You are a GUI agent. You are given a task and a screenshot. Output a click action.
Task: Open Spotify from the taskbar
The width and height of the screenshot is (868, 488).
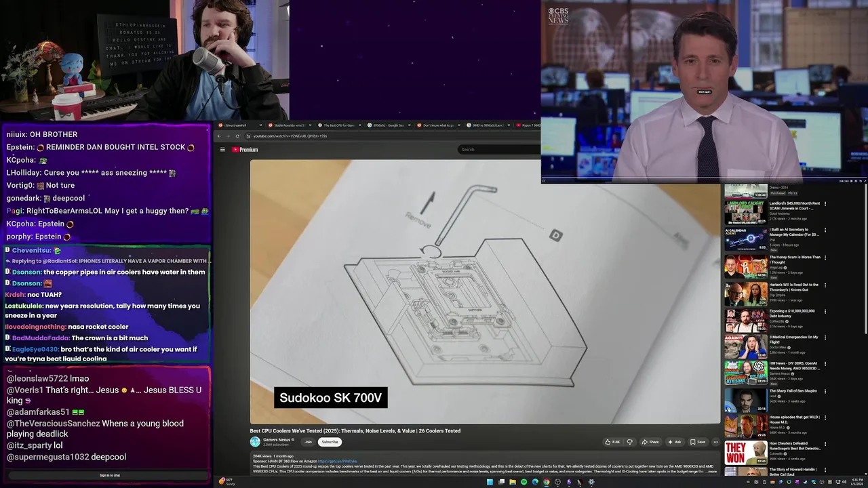524,483
